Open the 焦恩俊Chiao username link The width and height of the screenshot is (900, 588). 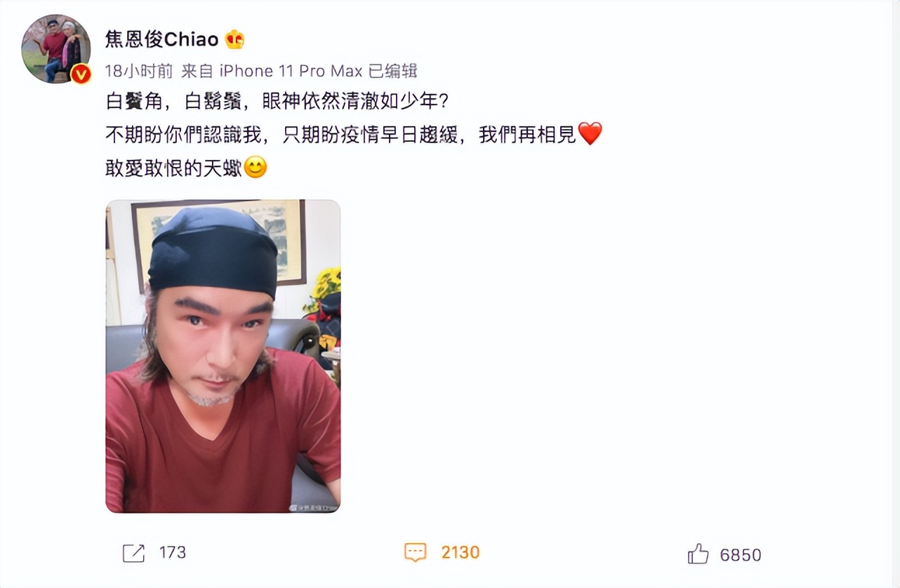[162, 39]
